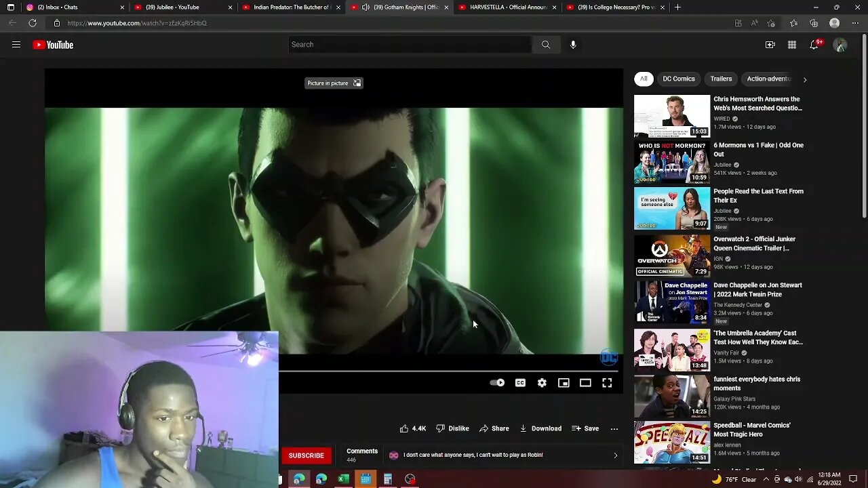This screenshot has height=488, width=868.
Task: Open Edge settings and more ellipsis
Action: 855,23
